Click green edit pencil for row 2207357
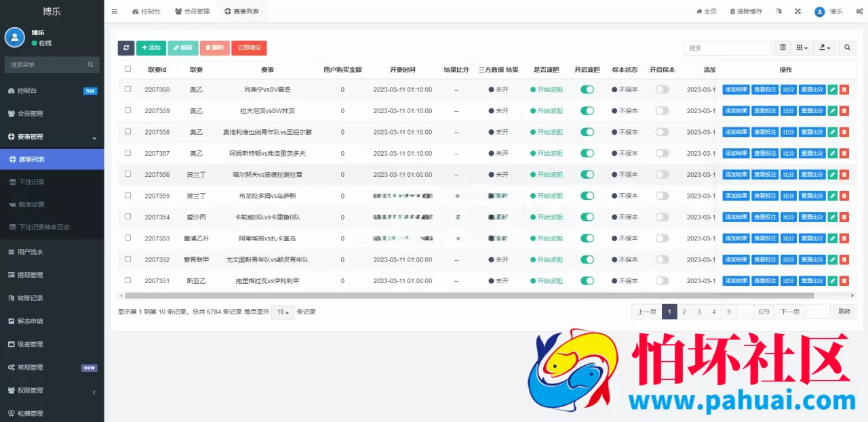Viewport: 868px width, 422px height. pyautogui.click(x=833, y=153)
